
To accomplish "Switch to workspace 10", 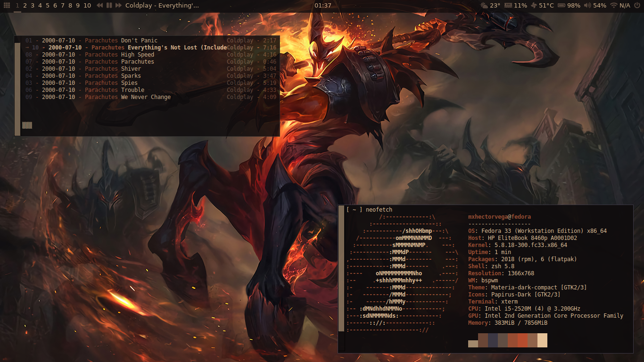I will click(87, 6).
